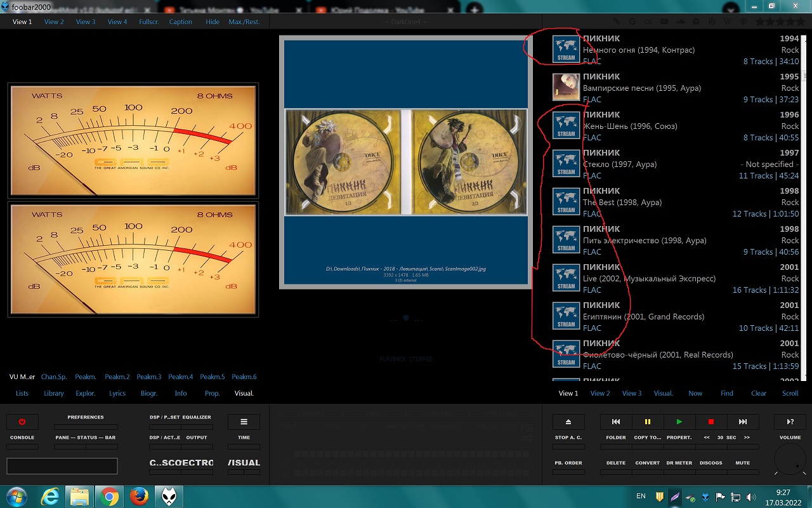This screenshot has height=508, width=812.
Task: Start playback with the green play button
Action: (679, 422)
